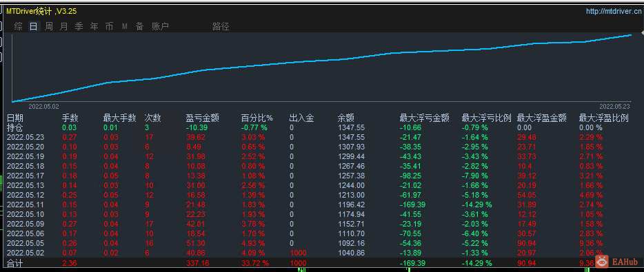Click the 1299.44 balance value
This screenshot has width=644, height=272.
(351, 156)
